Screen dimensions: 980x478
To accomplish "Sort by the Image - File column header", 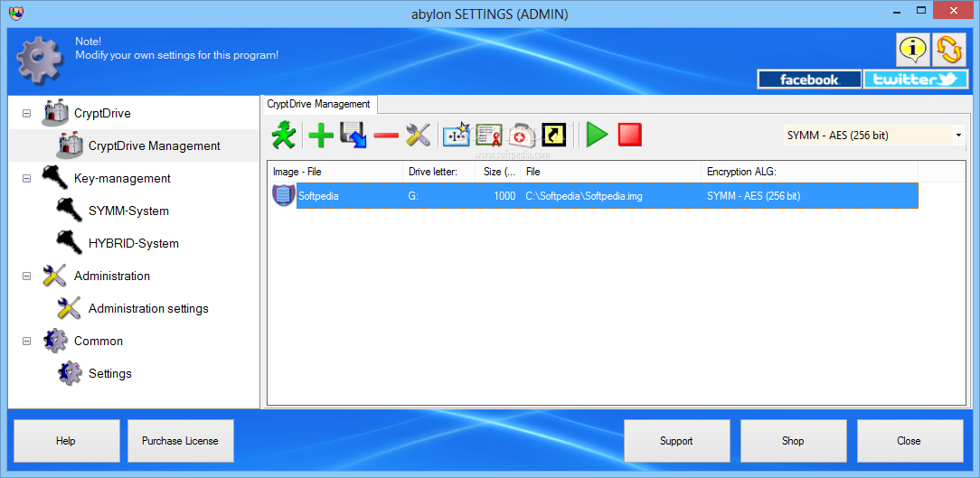I will (x=335, y=171).
